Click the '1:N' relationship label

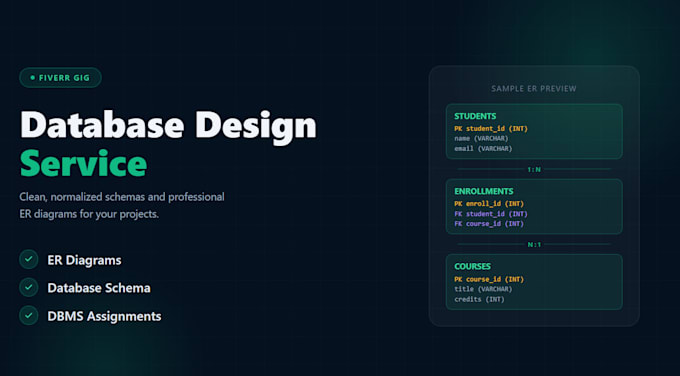point(534,170)
